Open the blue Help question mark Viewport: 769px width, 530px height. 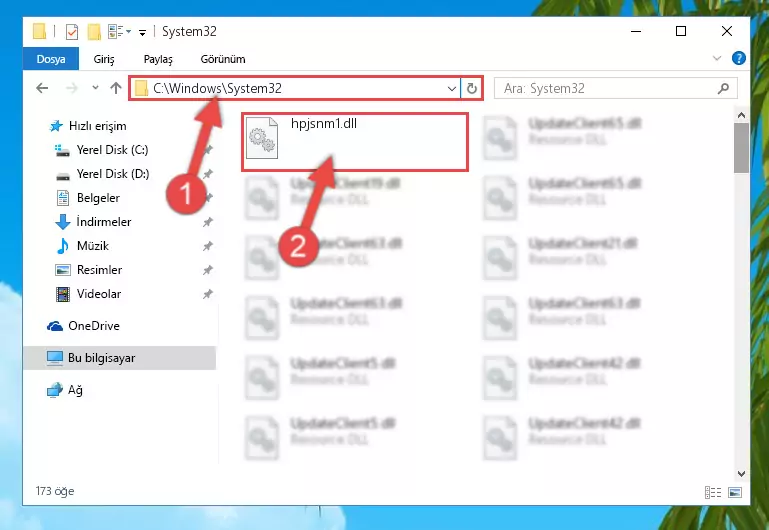738,58
